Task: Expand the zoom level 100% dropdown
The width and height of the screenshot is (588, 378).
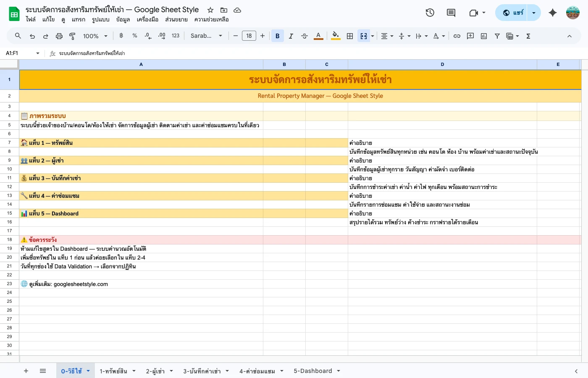Action: (95, 36)
